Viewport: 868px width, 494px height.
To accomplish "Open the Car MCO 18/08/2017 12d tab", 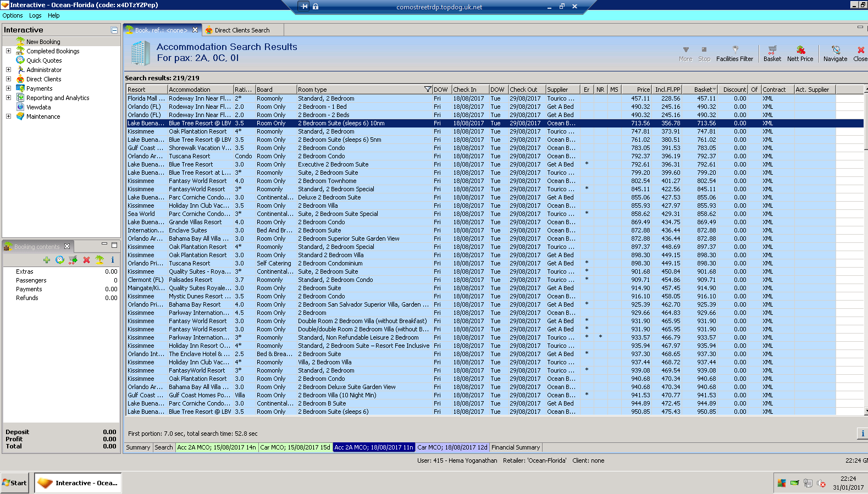I will 452,447.
